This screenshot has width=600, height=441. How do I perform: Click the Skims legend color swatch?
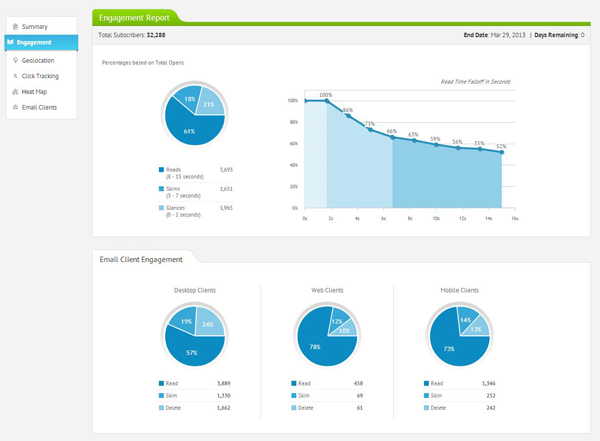[x=161, y=188]
